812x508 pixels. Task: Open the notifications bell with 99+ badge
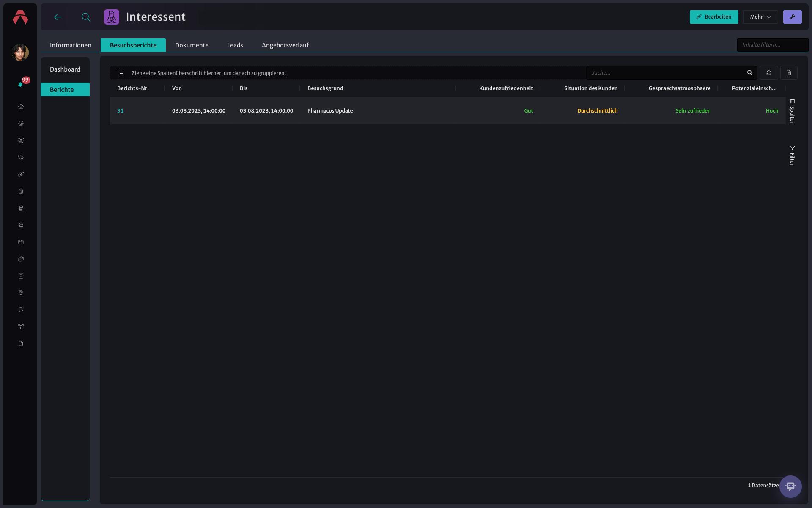21,84
